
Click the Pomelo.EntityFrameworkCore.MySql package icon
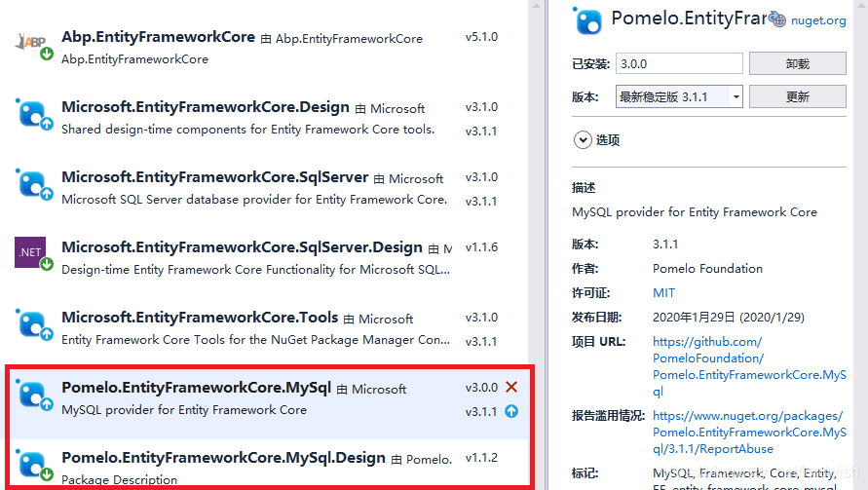pyautogui.click(x=34, y=396)
